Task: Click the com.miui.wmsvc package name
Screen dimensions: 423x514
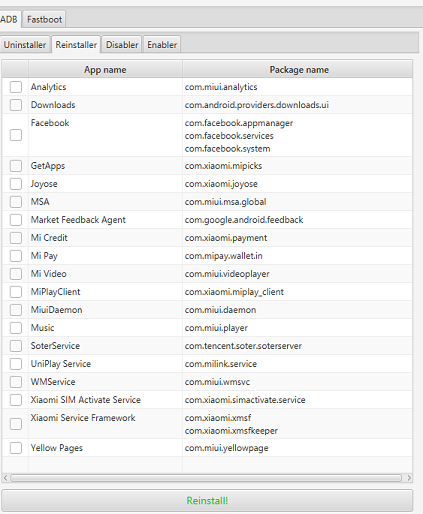Action: coord(217,382)
